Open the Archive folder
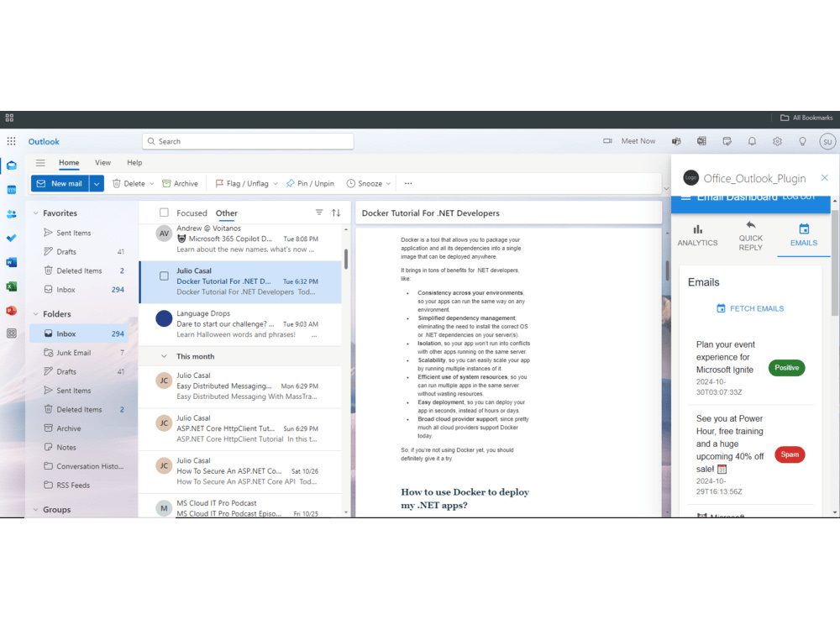 (79, 428)
